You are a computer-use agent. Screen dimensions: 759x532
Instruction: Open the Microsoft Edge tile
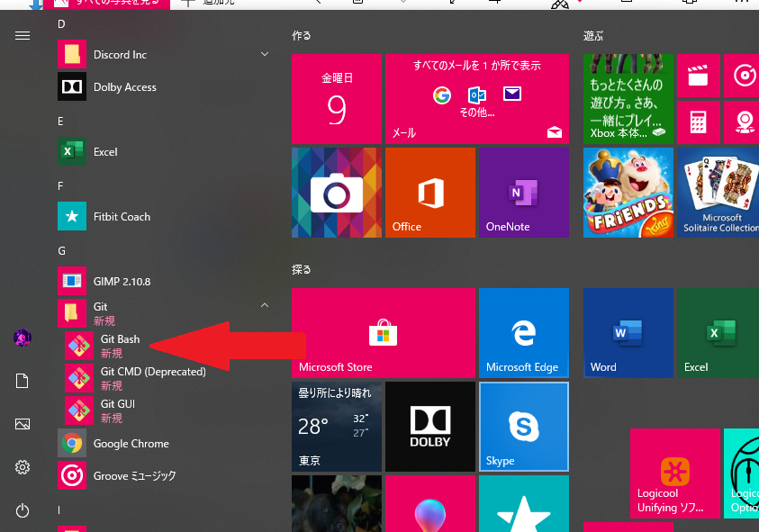[x=524, y=333]
